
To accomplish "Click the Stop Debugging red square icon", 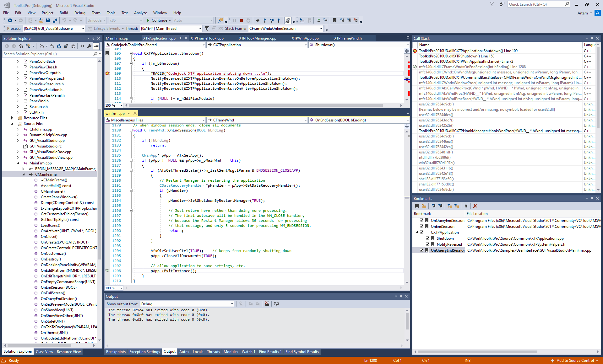I will coord(242,20).
